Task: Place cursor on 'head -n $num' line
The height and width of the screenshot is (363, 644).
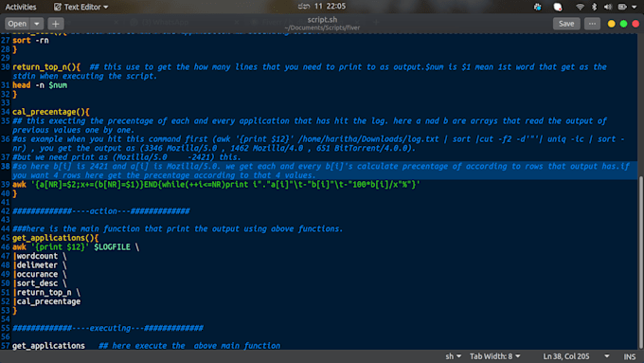Action: pyautogui.click(x=40, y=85)
